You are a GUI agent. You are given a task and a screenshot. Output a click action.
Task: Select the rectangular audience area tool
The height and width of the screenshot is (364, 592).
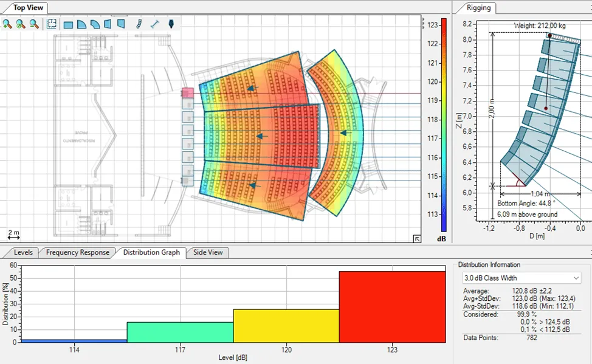pyautogui.click(x=69, y=24)
